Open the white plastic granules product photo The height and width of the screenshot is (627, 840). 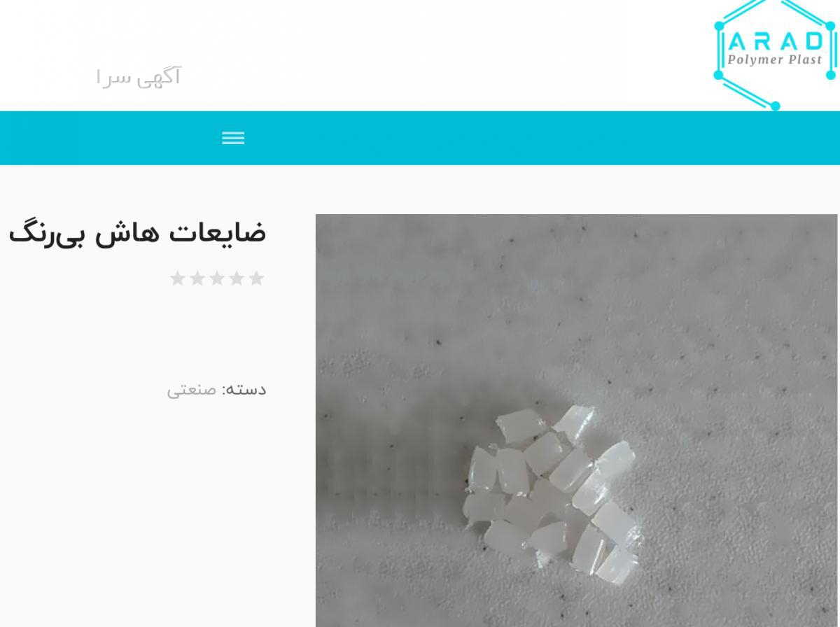pyautogui.click(x=576, y=420)
